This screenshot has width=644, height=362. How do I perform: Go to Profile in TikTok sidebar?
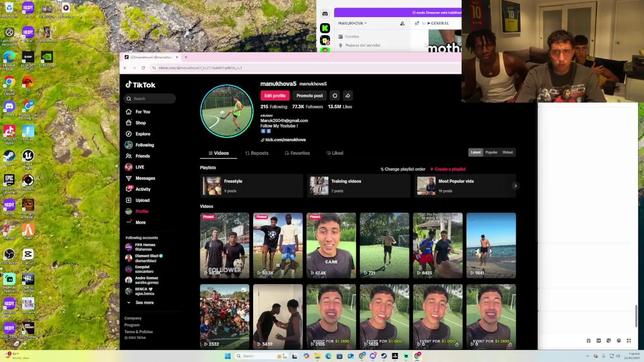click(137, 211)
